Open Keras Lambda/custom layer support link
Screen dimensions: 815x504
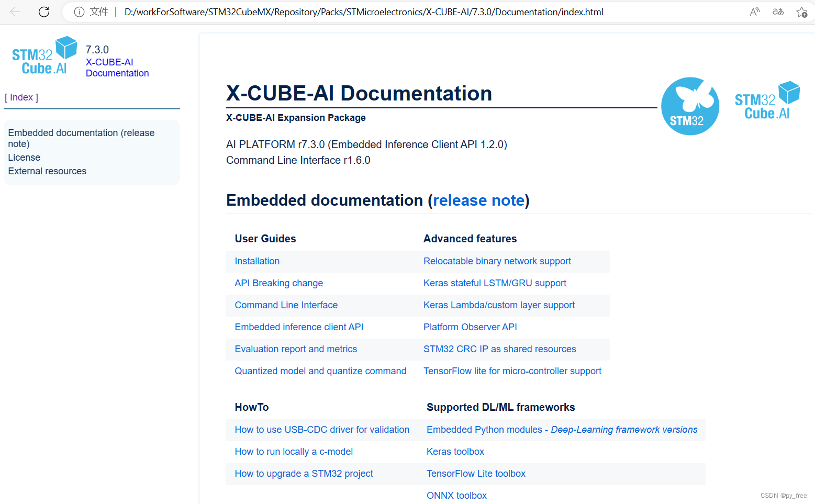(499, 305)
